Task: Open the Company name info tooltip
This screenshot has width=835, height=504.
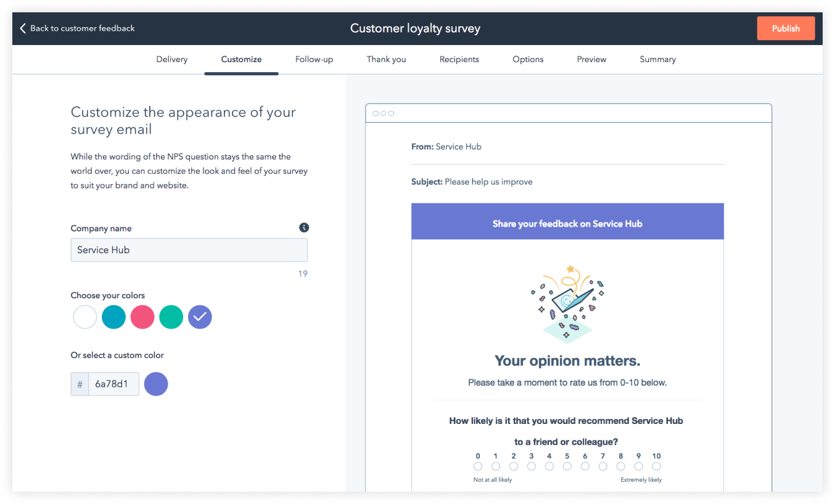Action: [303, 227]
